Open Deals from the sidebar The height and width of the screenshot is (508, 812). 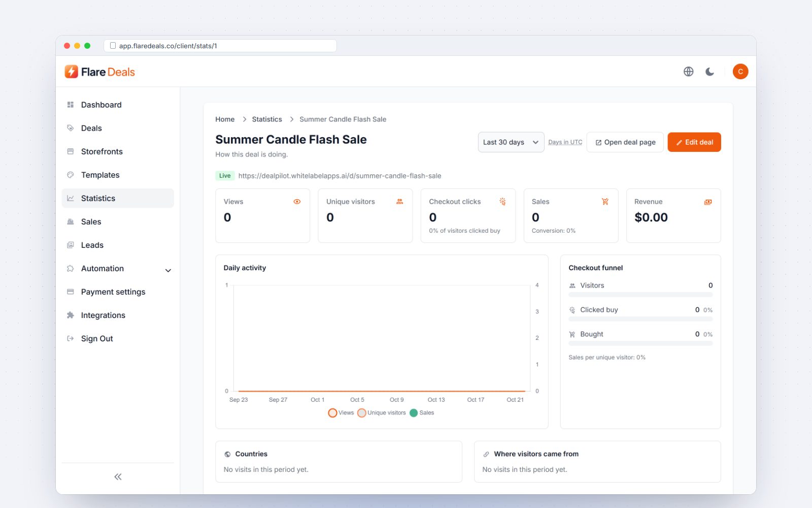tap(118, 128)
